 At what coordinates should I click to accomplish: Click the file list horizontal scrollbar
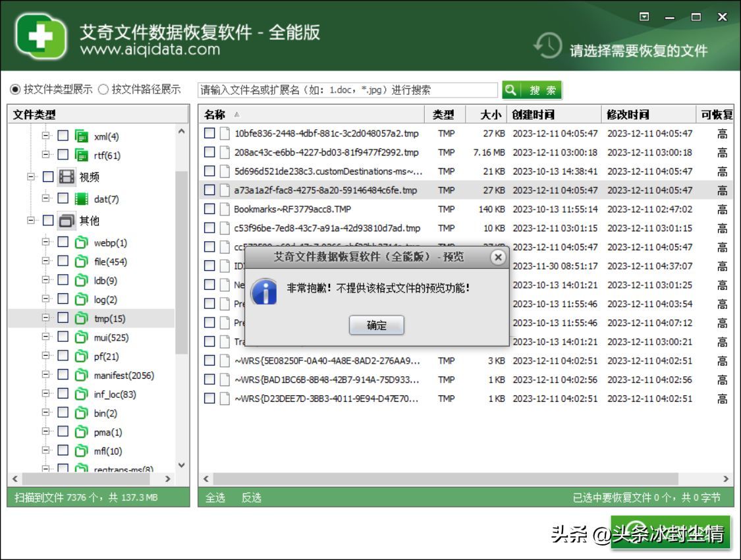[446, 479]
